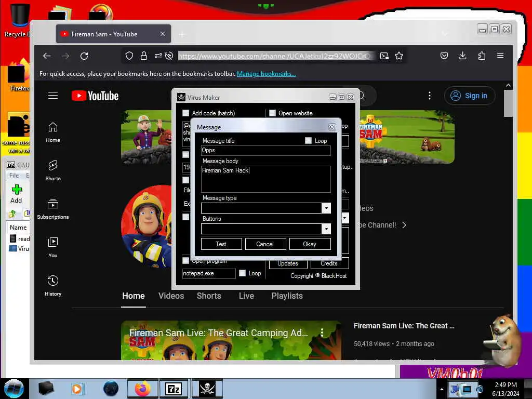Screen dimensions: 532x399
Task: Open Fireman Sam Live video title link
Action: coord(404,326)
